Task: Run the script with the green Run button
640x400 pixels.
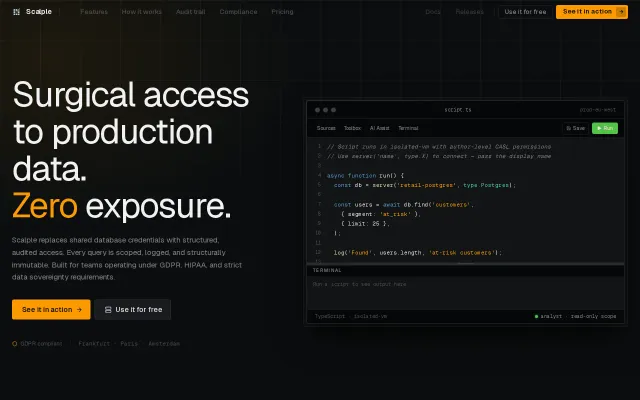Action: coord(605,128)
